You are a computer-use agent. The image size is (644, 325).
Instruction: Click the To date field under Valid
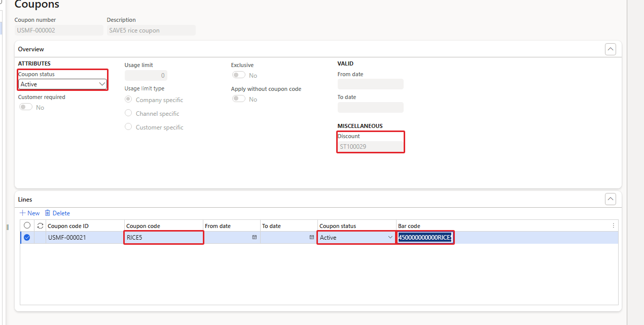tap(371, 108)
